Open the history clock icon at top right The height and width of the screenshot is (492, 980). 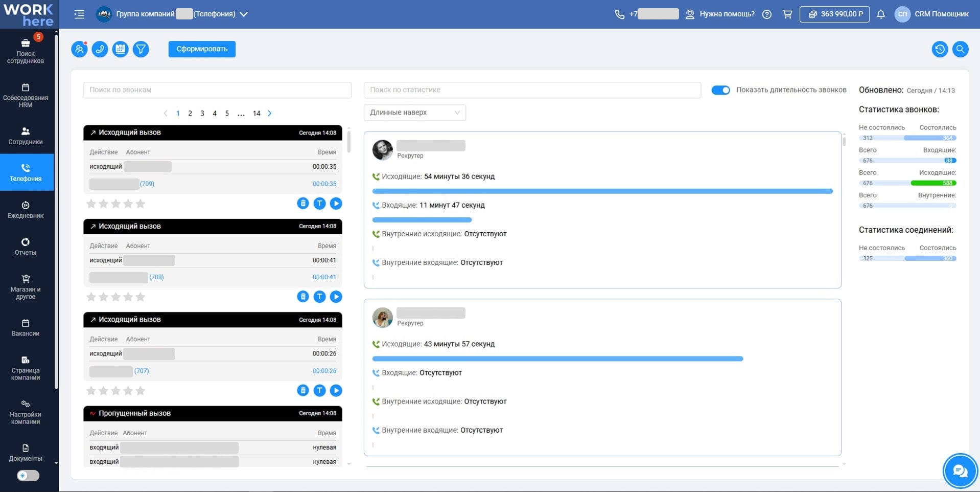tap(940, 49)
